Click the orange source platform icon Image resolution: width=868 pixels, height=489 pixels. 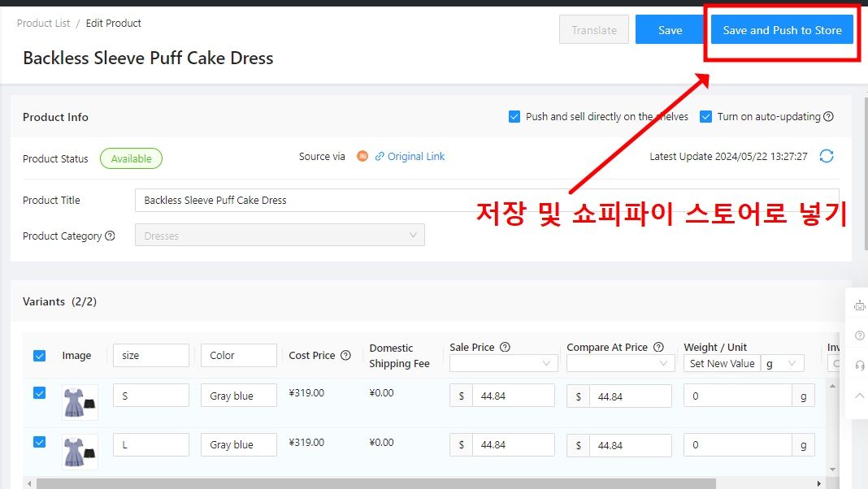coord(362,157)
